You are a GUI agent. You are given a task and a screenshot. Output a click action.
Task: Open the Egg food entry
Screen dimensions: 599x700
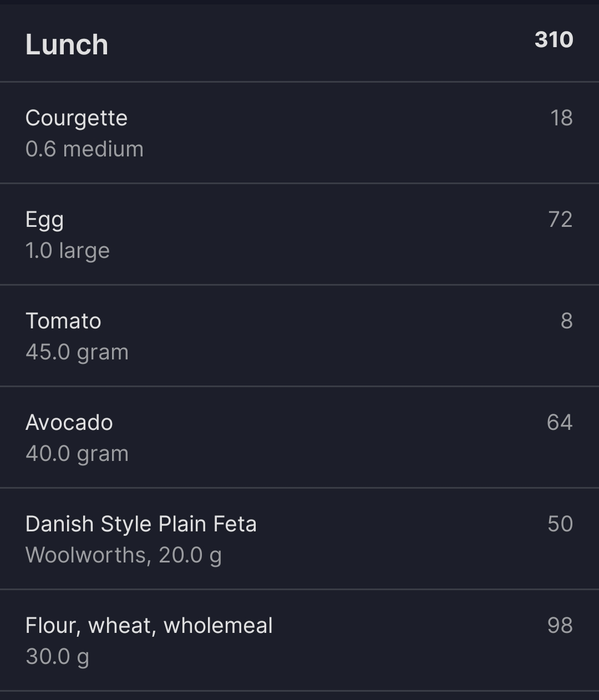299,234
